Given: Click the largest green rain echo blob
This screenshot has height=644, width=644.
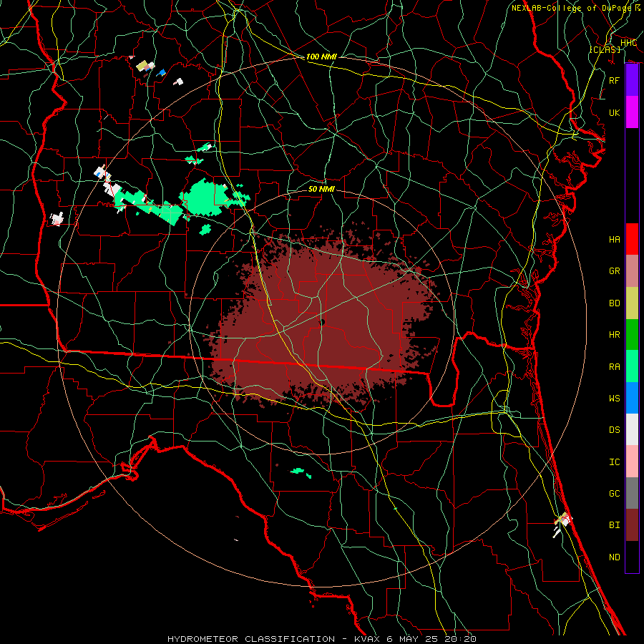Looking at the screenshot, I should 203,198.
